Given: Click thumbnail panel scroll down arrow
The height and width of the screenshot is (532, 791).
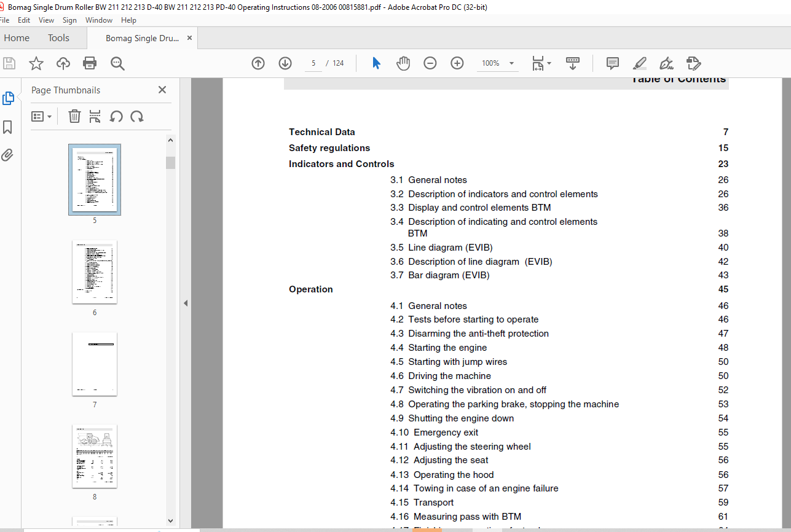Looking at the screenshot, I should 170,520.
